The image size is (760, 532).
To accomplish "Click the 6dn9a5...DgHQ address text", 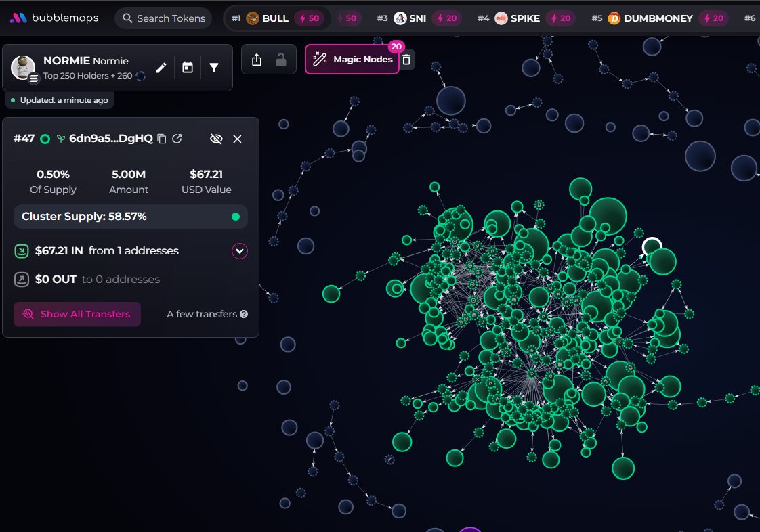I will 111,139.
